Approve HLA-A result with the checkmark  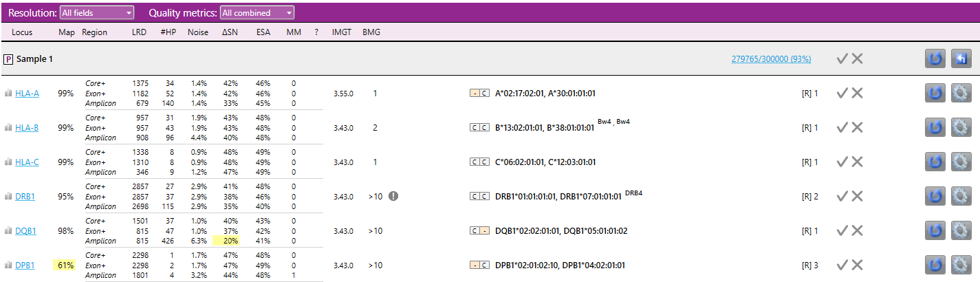842,93
